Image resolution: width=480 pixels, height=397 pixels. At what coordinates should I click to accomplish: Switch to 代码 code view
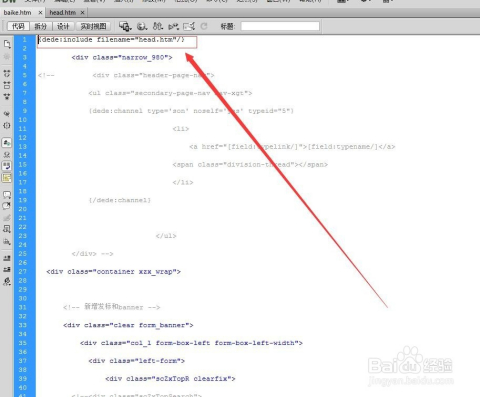point(18,26)
